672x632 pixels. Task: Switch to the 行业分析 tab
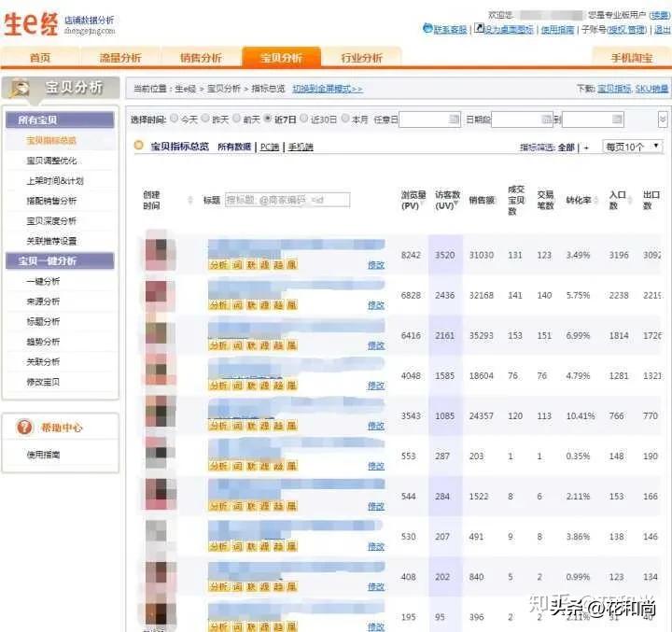click(361, 58)
